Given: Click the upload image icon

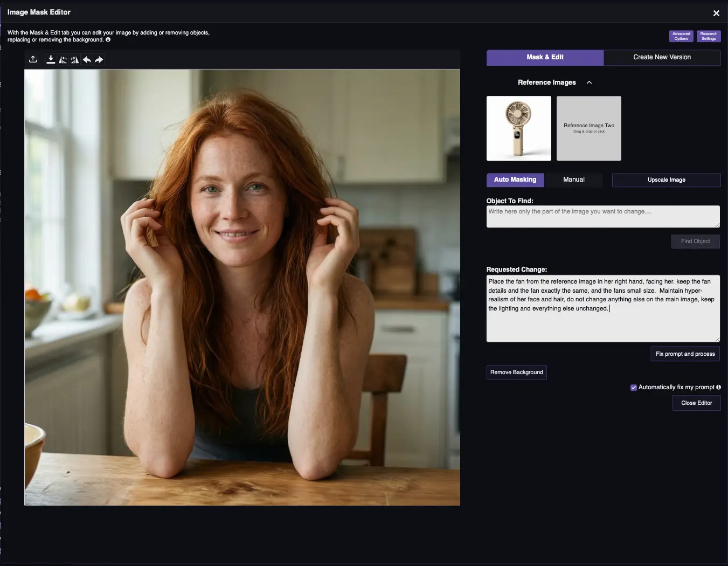Looking at the screenshot, I should tap(33, 59).
